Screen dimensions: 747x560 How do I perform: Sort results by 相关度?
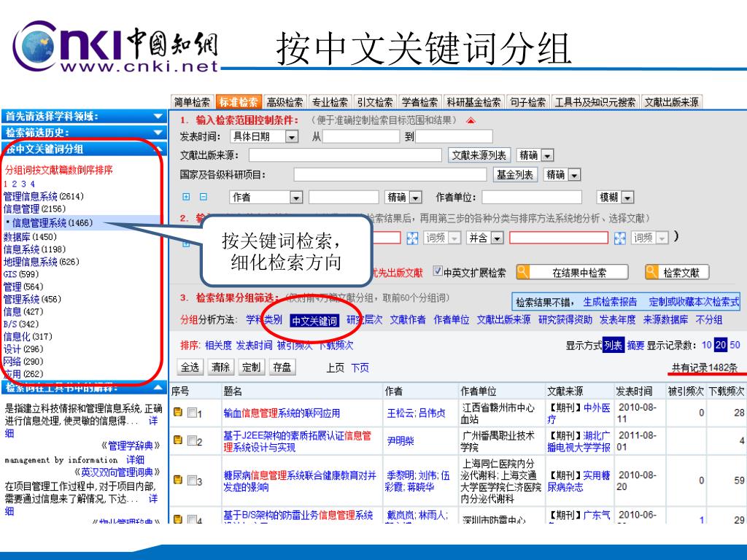click(x=218, y=346)
